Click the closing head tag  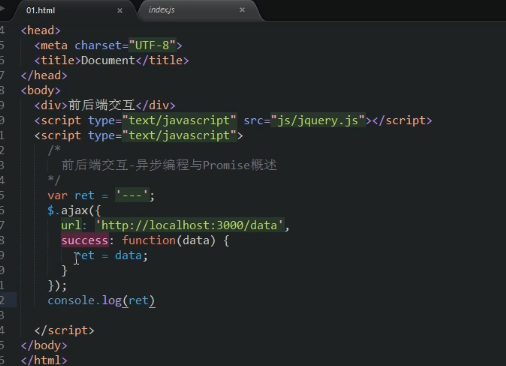pyautogui.click(x=44, y=75)
